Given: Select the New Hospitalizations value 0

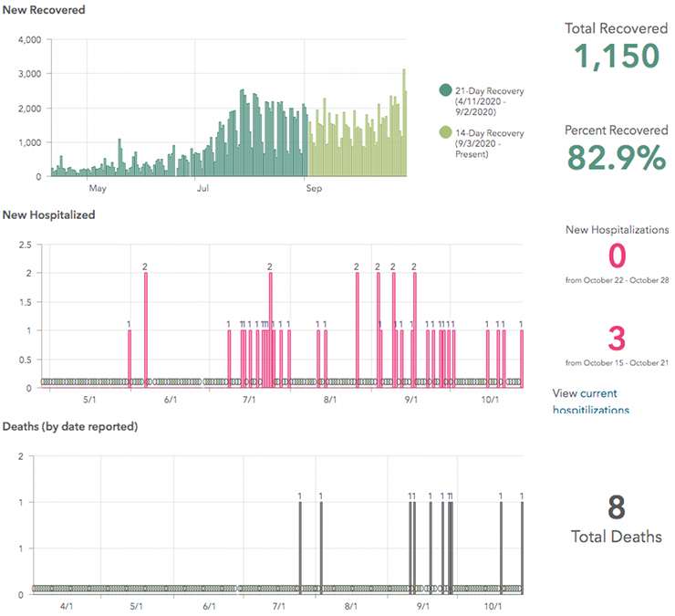Looking at the screenshot, I should click(x=616, y=255).
